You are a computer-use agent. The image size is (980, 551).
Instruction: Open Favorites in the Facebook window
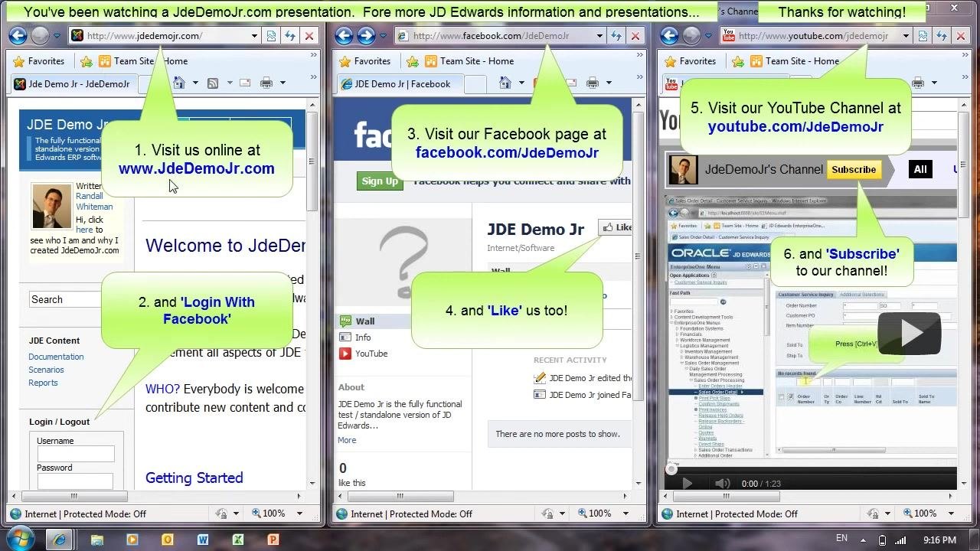(364, 61)
